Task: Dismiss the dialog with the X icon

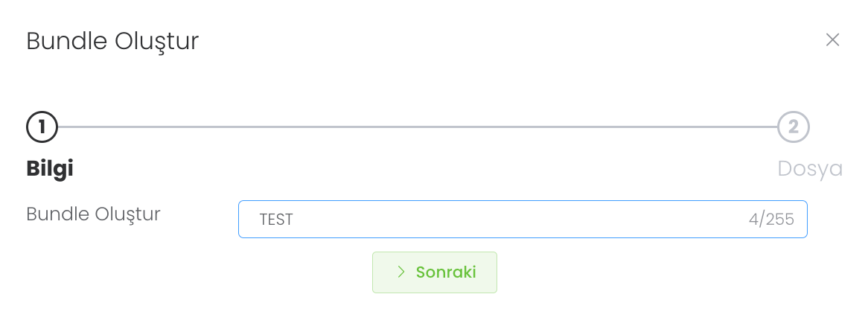Action: (x=832, y=40)
